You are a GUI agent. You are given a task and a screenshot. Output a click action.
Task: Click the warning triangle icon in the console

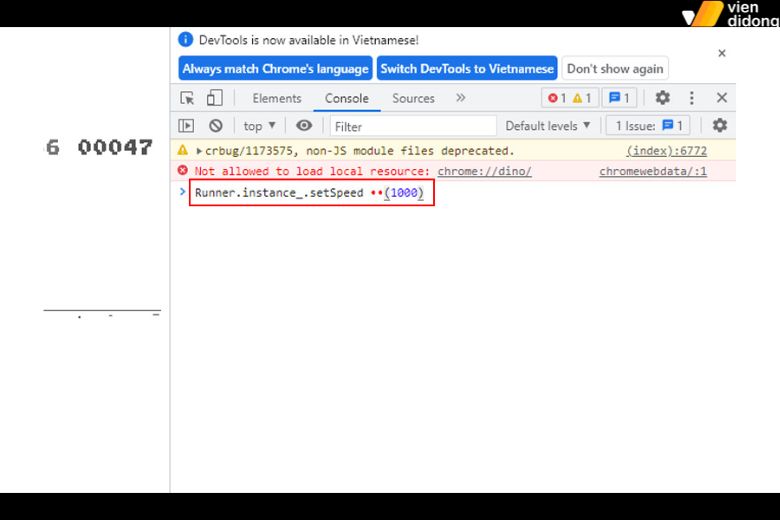coord(183,150)
